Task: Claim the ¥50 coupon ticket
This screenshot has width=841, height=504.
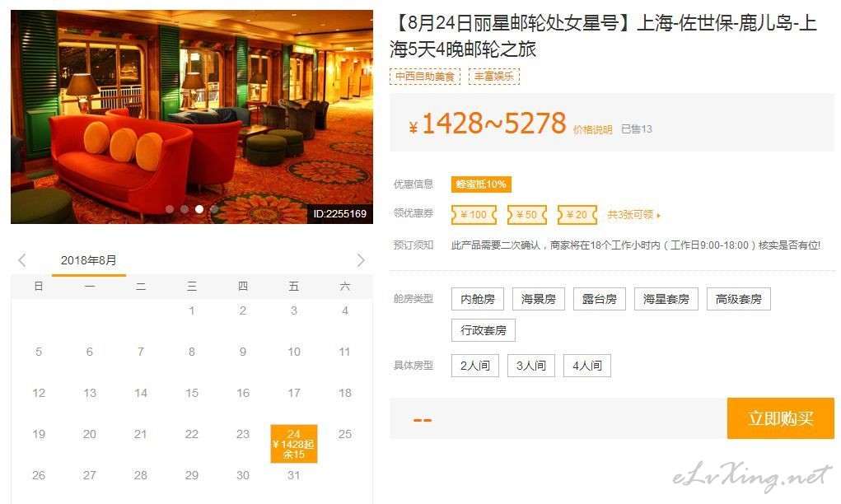Action: click(527, 215)
